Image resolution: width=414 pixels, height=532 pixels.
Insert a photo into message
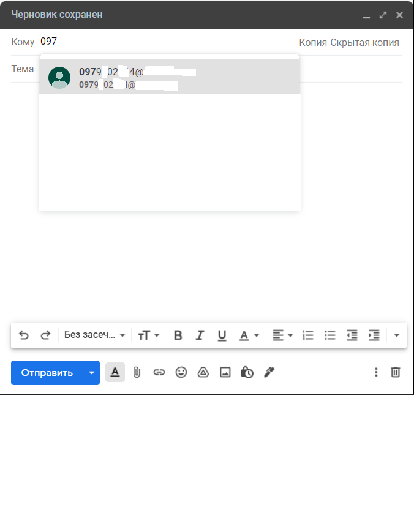tap(225, 372)
